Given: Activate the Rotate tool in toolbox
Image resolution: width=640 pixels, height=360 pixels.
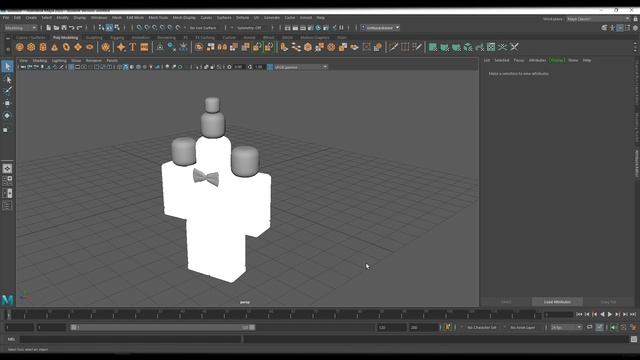Looking at the screenshot, I should 7,116.
